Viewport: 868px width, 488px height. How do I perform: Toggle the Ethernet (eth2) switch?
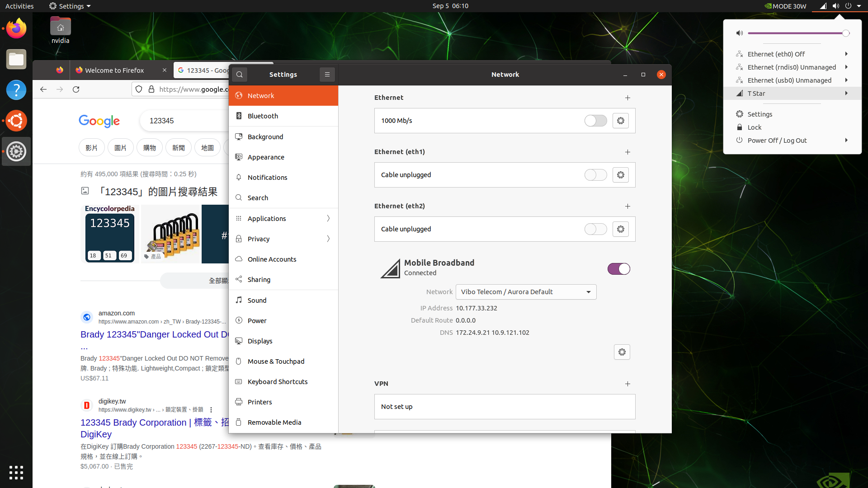point(595,229)
